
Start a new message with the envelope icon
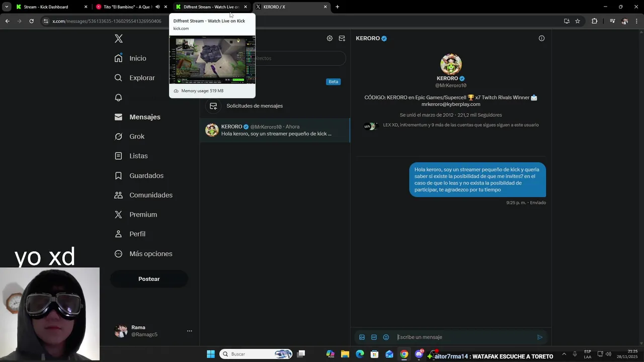(x=342, y=38)
